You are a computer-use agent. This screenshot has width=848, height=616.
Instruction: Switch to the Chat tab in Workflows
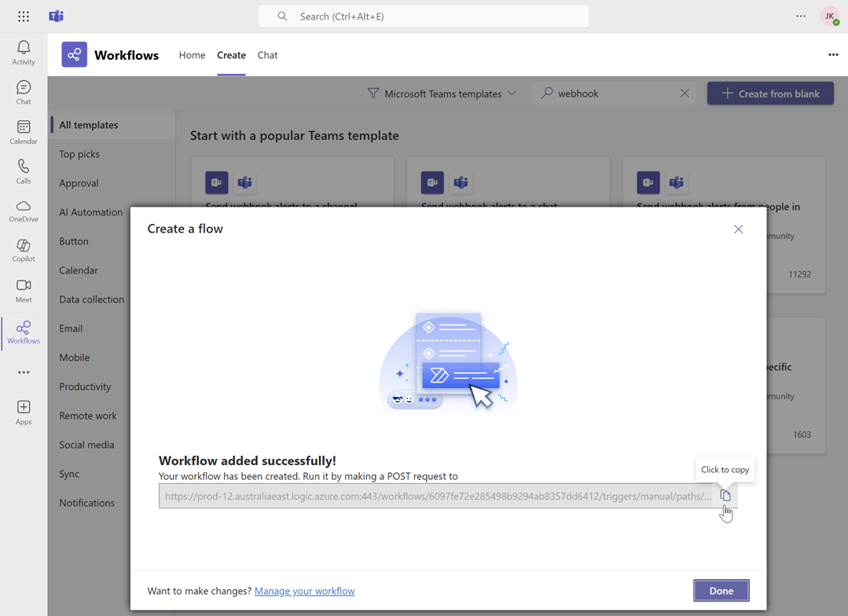[x=267, y=55]
